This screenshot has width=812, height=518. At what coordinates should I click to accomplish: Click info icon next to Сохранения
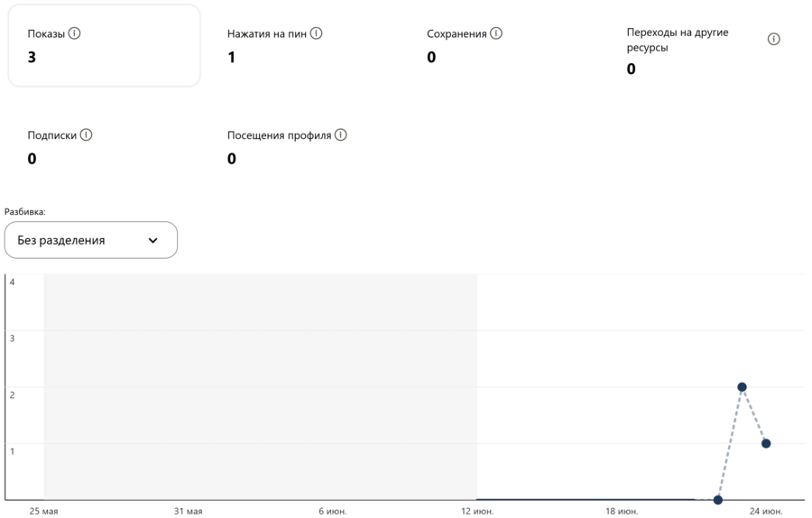(x=496, y=33)
